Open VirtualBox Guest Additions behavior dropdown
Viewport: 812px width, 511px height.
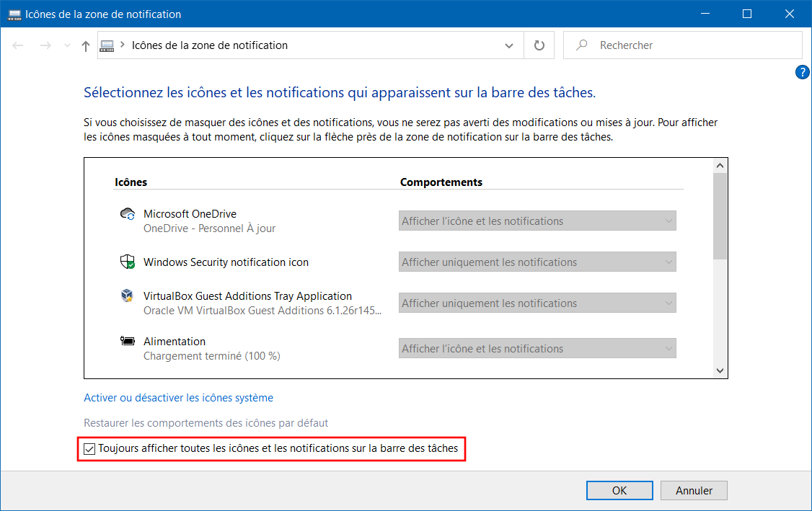click(537, 303)
